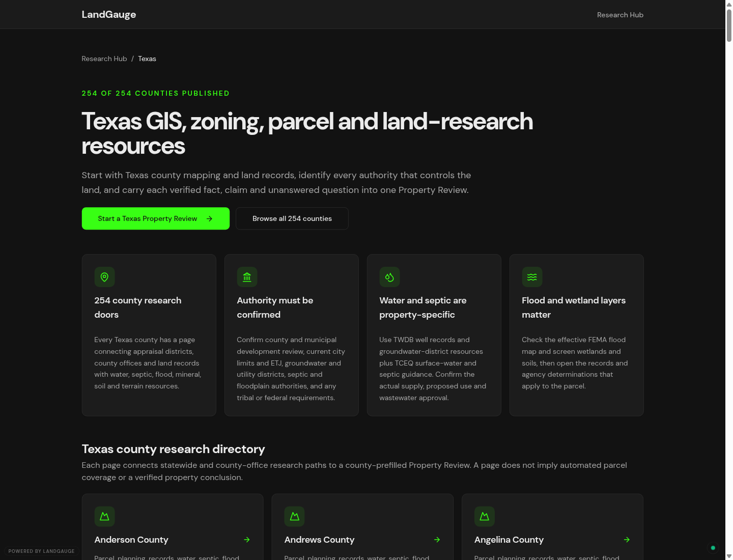Click paragraph starting 'Use TWDB well records'
This screenshot has height=560, width=733.
click(x=433, y=369)
